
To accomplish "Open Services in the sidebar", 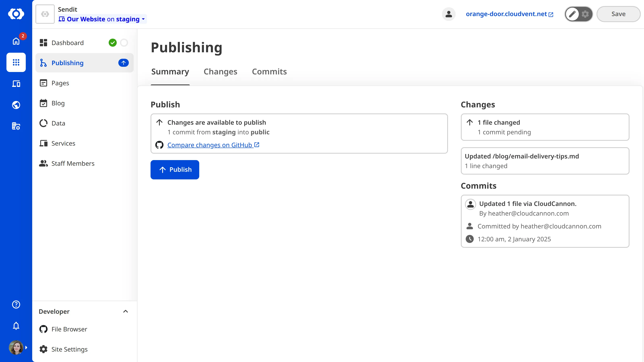I will click(x=85, y=143).
